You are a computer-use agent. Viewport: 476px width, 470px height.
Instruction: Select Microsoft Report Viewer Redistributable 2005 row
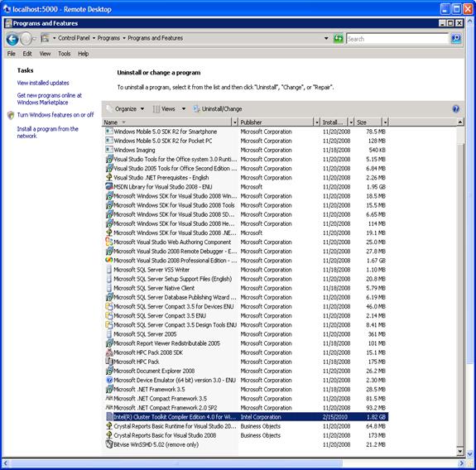tap(246, 343)
